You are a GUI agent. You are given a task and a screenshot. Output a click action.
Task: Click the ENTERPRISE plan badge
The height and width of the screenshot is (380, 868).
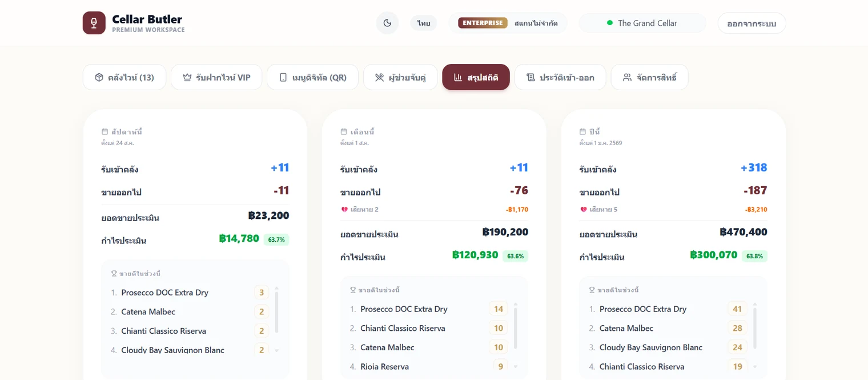point(483,23)
